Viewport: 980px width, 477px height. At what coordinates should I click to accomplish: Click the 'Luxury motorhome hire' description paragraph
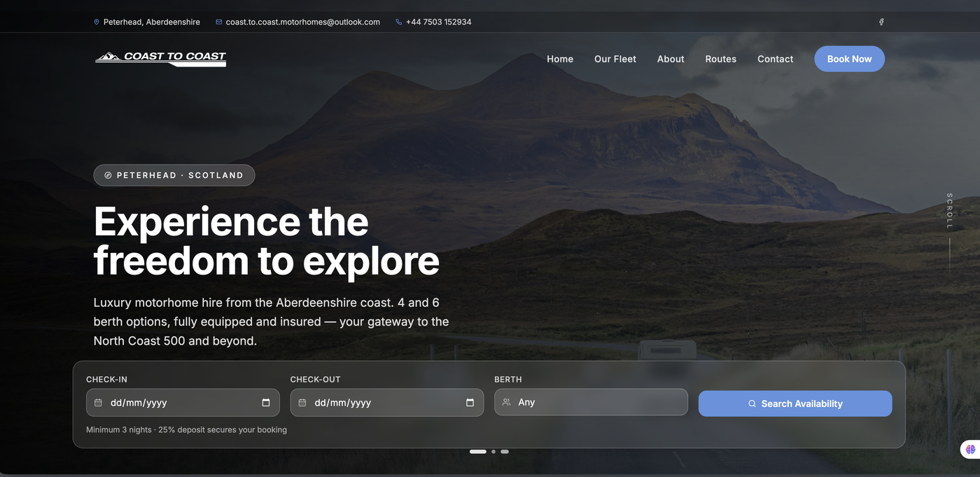point(272,322)
